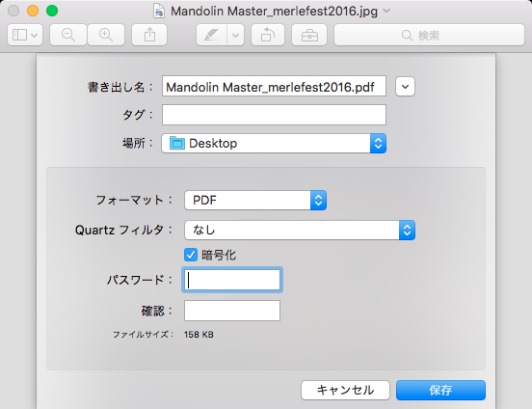Open the sidebar view menu button

pyautogui.click(x=25, y=35)
